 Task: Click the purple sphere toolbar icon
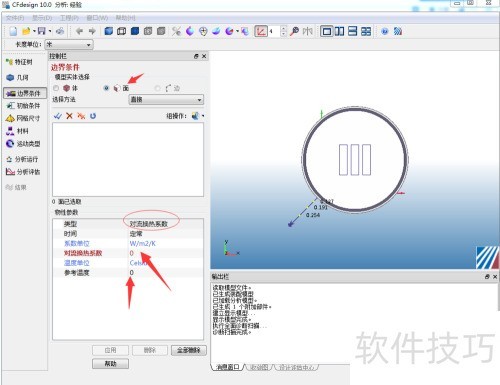click(x=190, y=31)
